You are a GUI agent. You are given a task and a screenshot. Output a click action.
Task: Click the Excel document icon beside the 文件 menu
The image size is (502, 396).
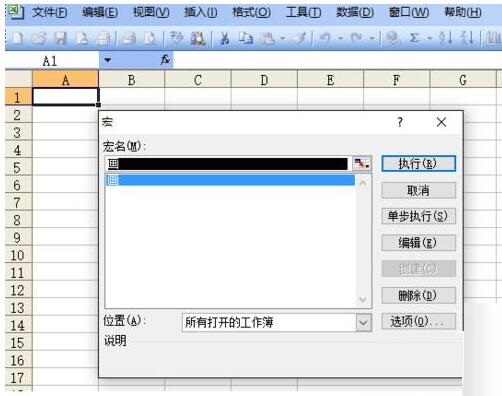pyautogui.click(x=16, y=12)
